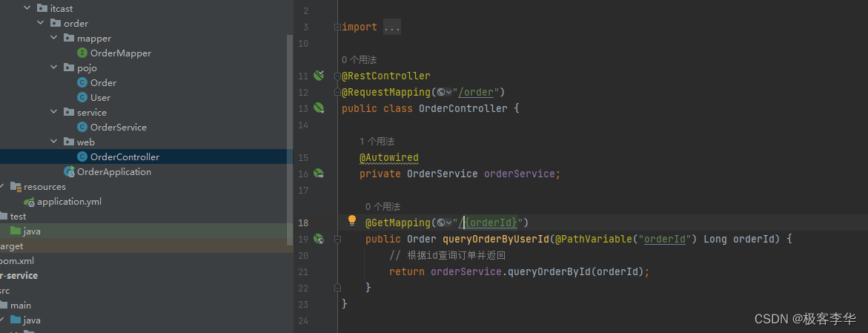
Task: Click the @PathVariable annotation
Action: click(592, 240)
